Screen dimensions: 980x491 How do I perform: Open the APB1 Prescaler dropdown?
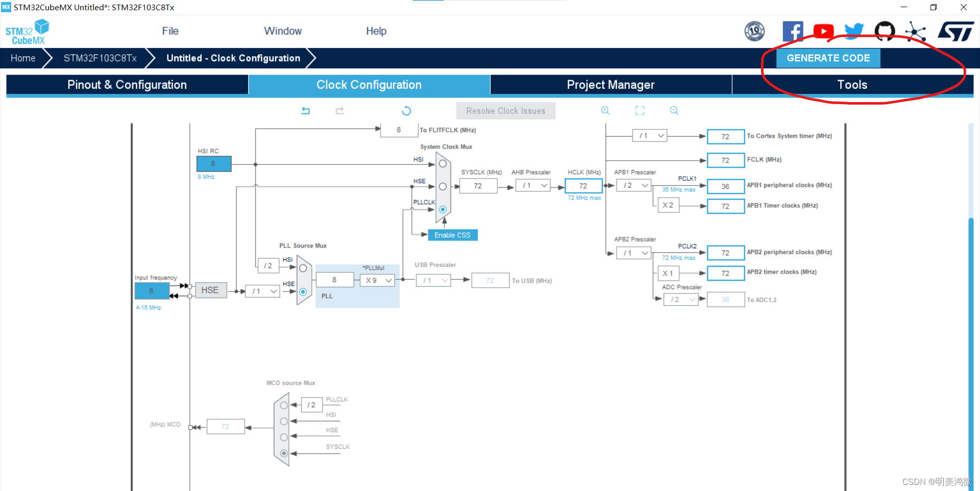pos(633,186)
